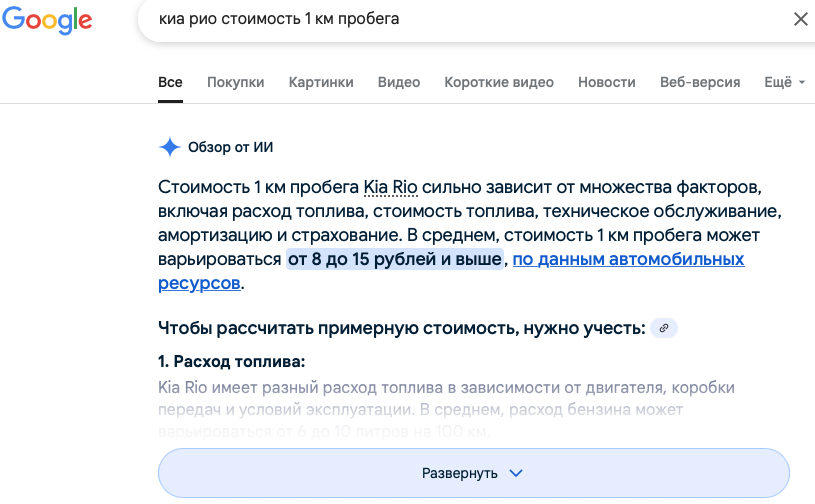Select the Видео tab
Screen dimensions: 815x504
(399, 82)
